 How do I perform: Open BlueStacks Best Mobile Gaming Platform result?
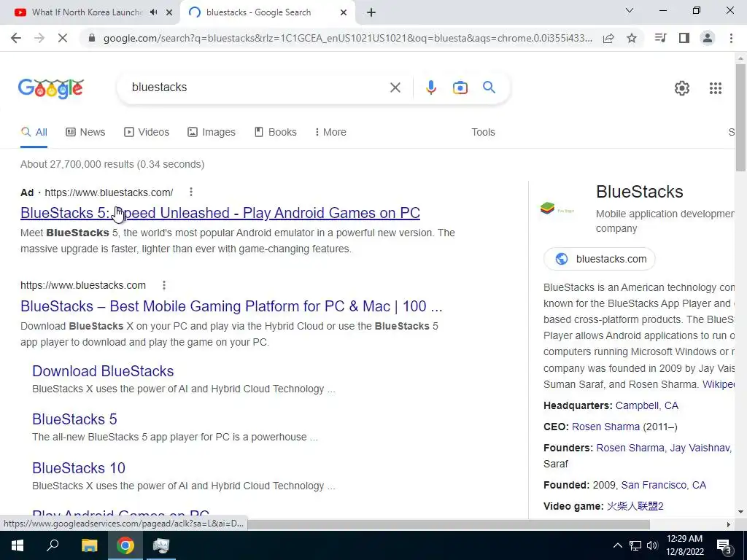point(231,306)
